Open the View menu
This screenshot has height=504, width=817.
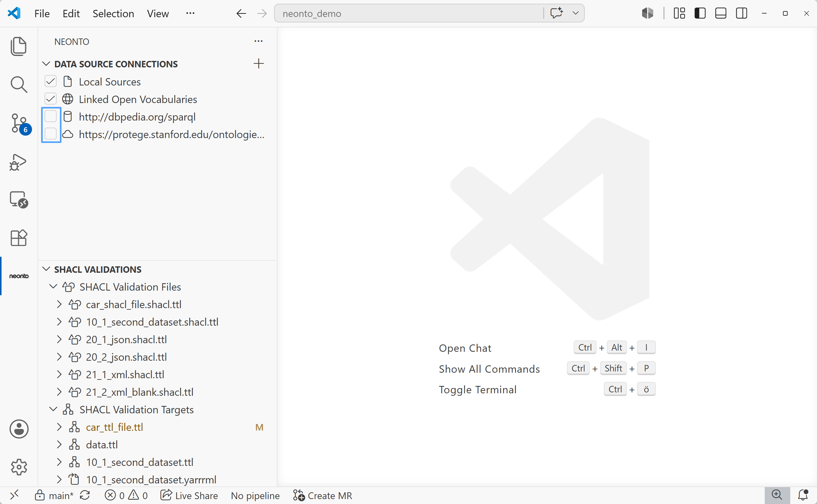[x=158, y=13]
